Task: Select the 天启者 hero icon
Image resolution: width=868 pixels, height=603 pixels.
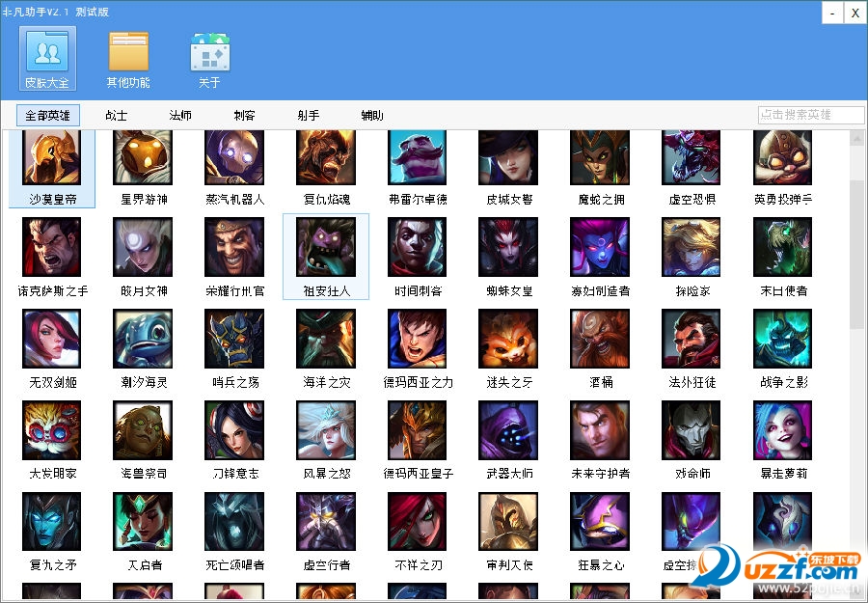Action: point(143,522)
